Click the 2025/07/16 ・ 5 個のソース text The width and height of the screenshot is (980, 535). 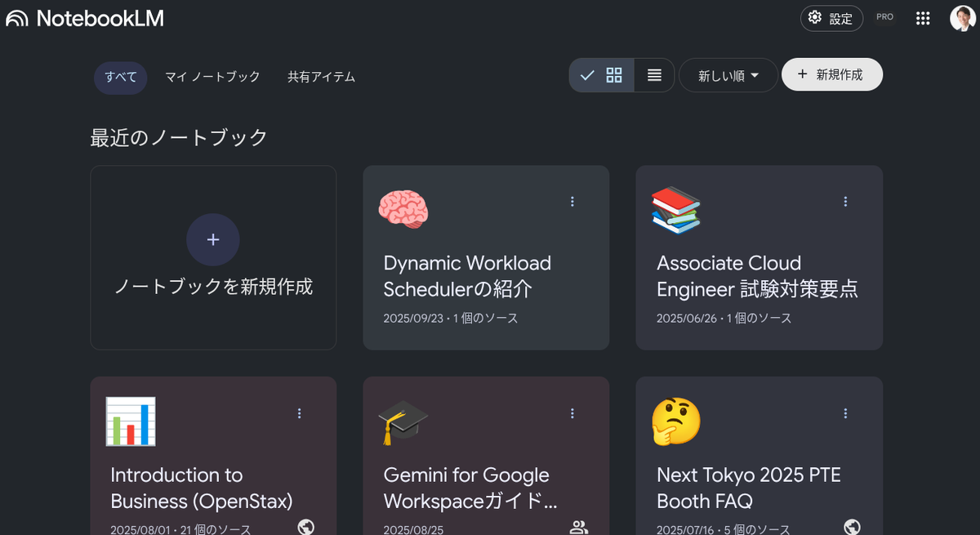(724, 529)
